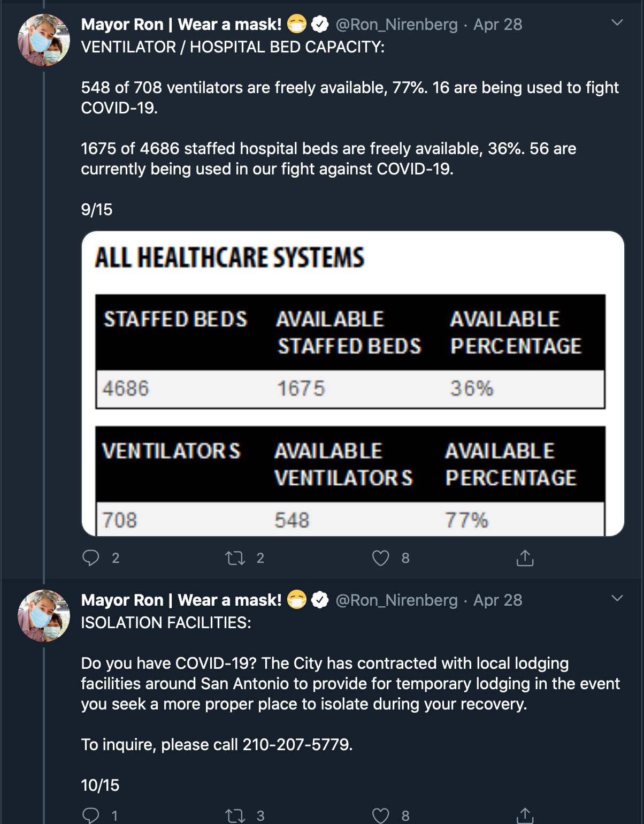644x824 pixels.
Task: Retweet the isolation facilities tweet
Action: [x=235, y=815]
